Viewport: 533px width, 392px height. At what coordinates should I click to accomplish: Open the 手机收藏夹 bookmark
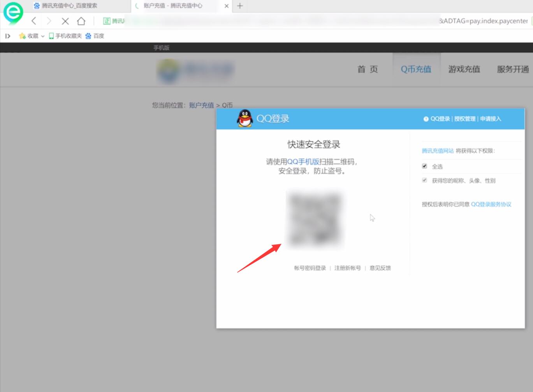click(x=65, y=36)
